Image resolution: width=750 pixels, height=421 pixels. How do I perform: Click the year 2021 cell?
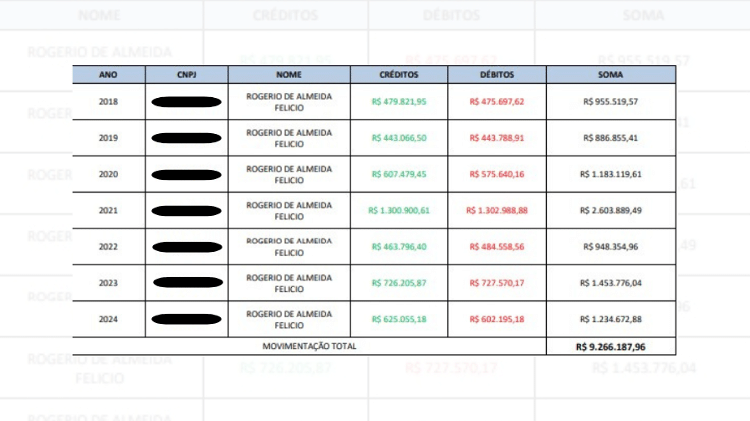(x=109, y=210)
